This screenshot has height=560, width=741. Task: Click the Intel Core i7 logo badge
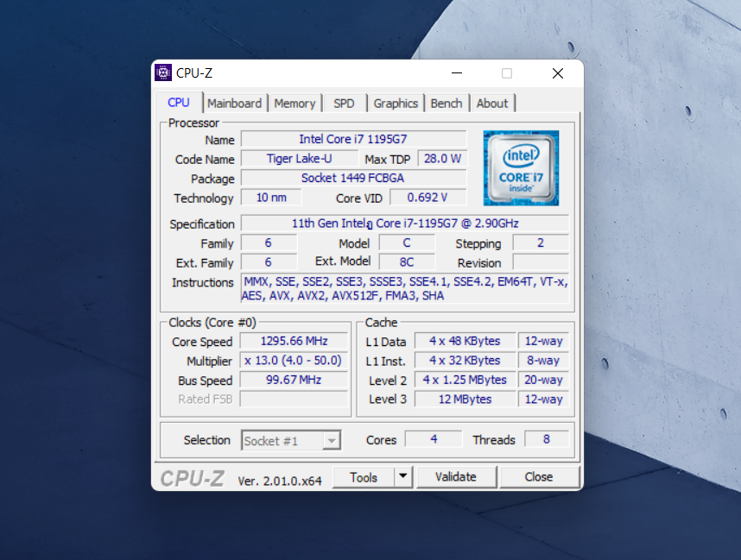point(521,168)
